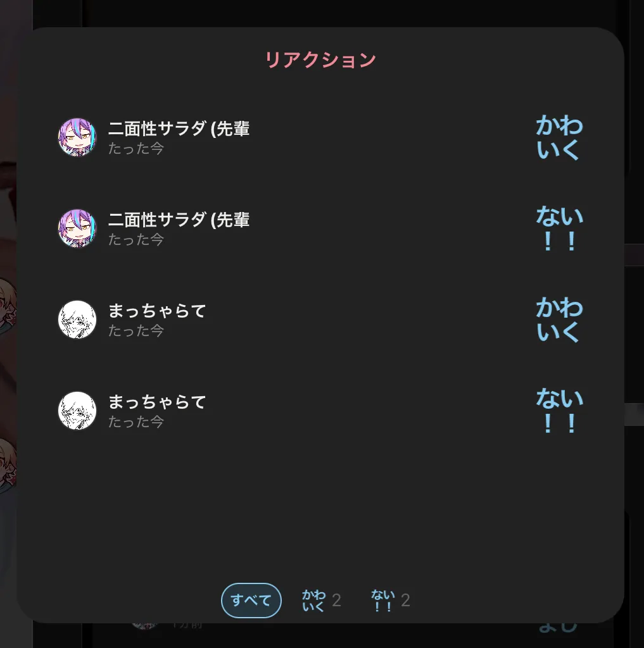Open 二面性サラダ's avatar beside the ない!! reaction
The height and width of the screenshot is (648, 644).
point(77,228)
